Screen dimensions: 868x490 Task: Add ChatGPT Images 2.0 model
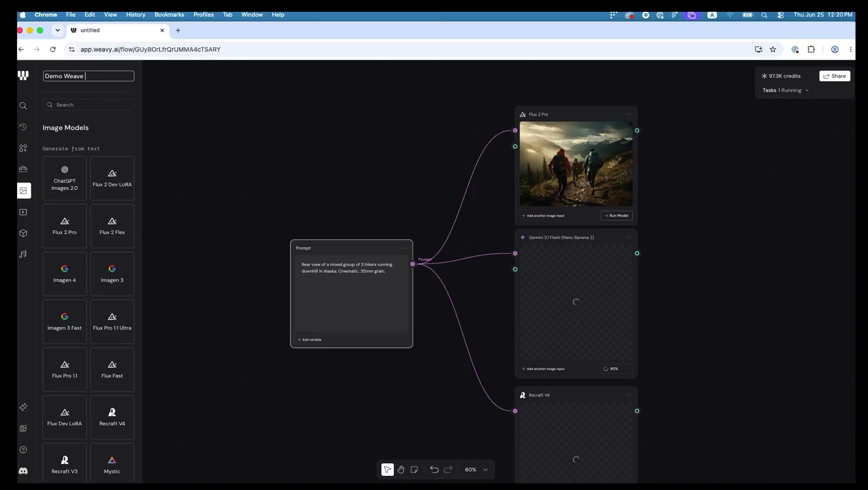pos(64,178)
